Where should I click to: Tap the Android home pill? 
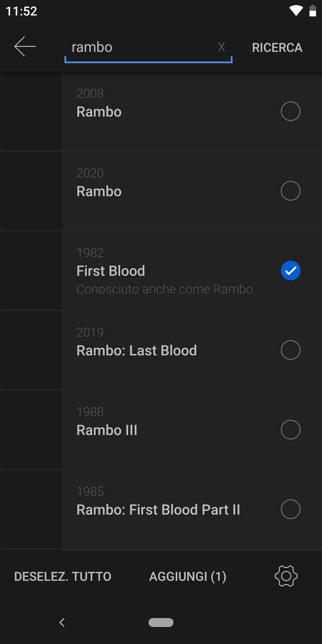pyautogui.click(x=161, y=623)
